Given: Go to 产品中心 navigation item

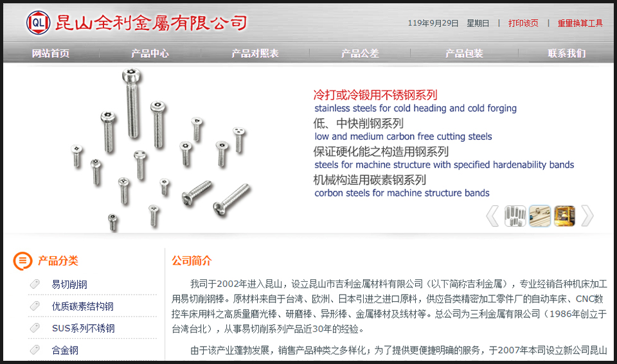Looking at the screenshot, I should (x=150, y=53).
